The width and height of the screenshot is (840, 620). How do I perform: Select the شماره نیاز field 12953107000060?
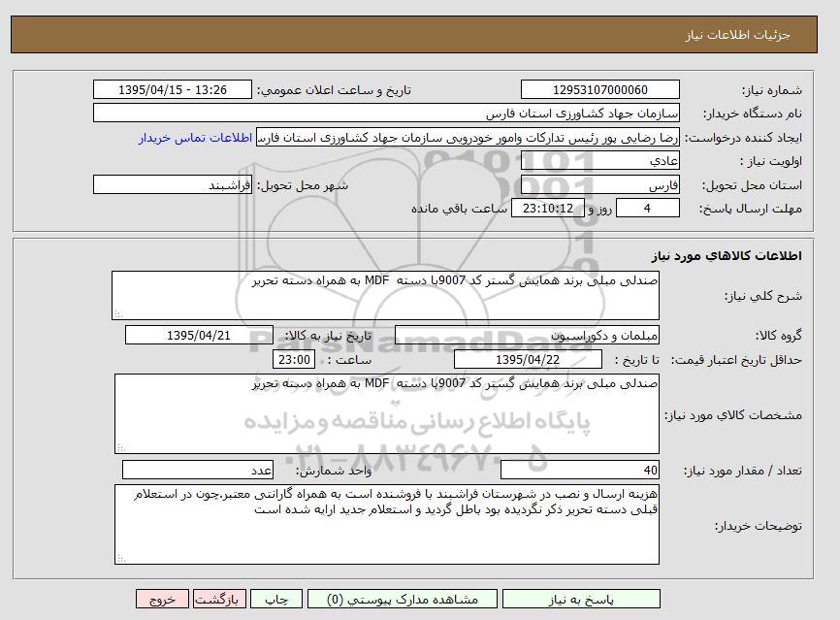tap(600, 89)
